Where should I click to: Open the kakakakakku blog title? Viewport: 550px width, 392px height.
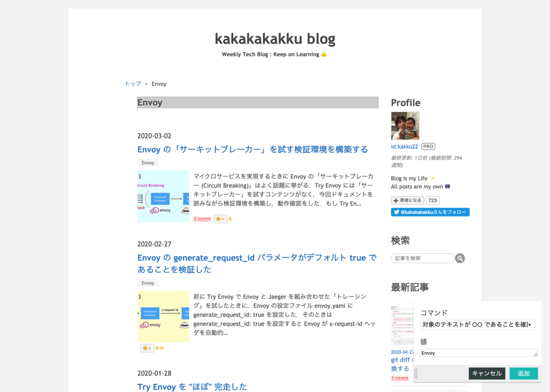(275, 38)
